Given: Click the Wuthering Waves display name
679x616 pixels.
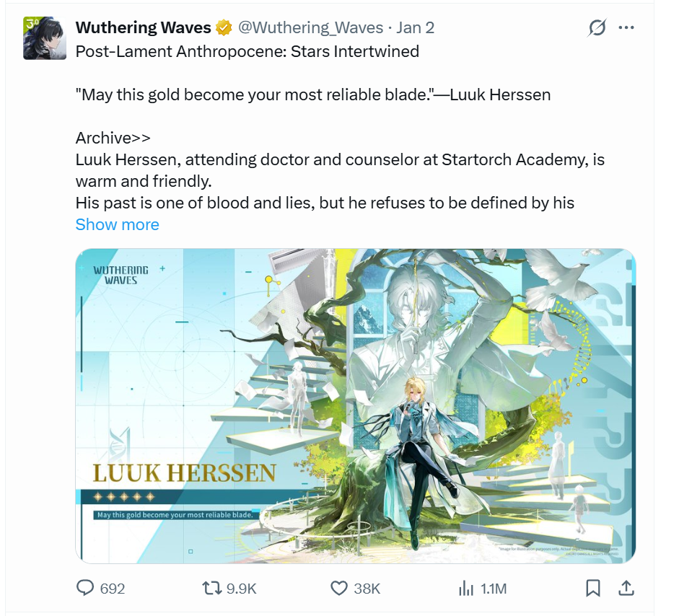Looking at the screenshot, I should coord(144,27).
